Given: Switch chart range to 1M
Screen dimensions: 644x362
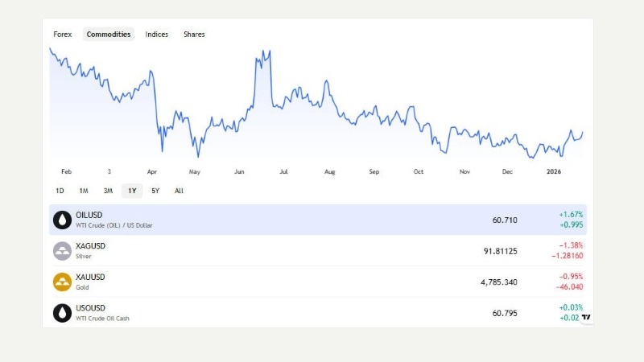Looking at the screenshot, I should click(x=84, y=191).
